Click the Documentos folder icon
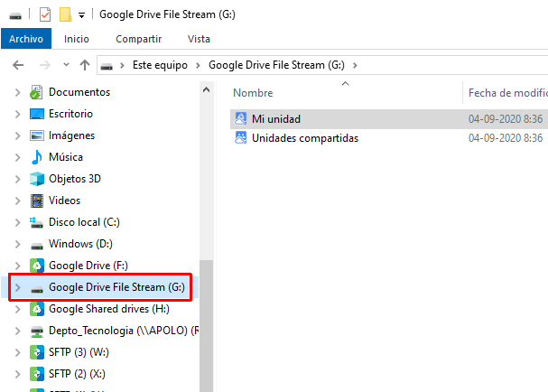The height and width of the screenshot is (392, 548). 36,92
